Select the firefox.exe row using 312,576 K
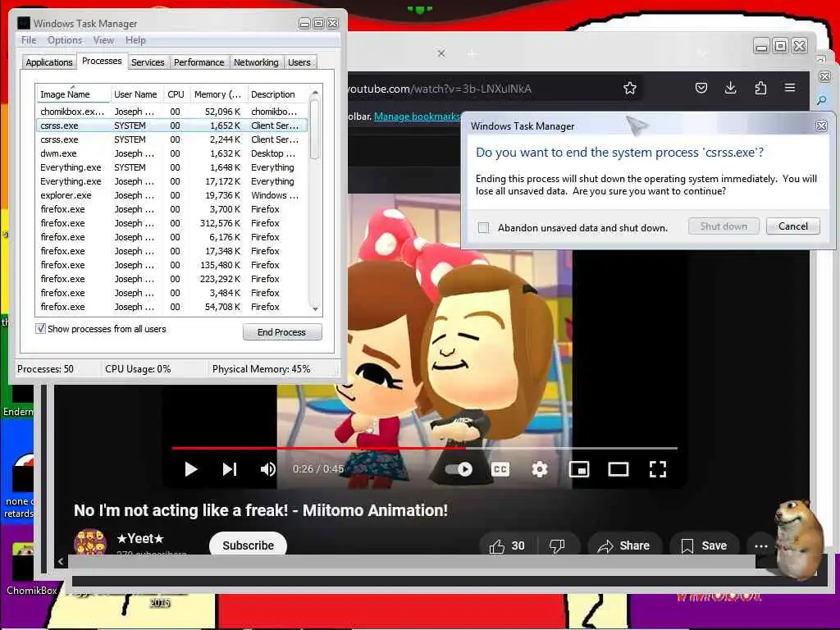 point(171,223)
